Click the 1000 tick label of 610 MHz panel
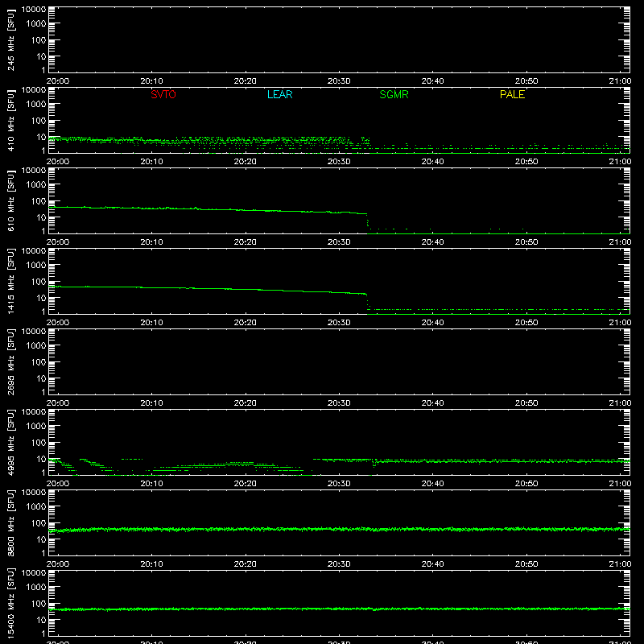644x644 pixels. tap(36, 185)
